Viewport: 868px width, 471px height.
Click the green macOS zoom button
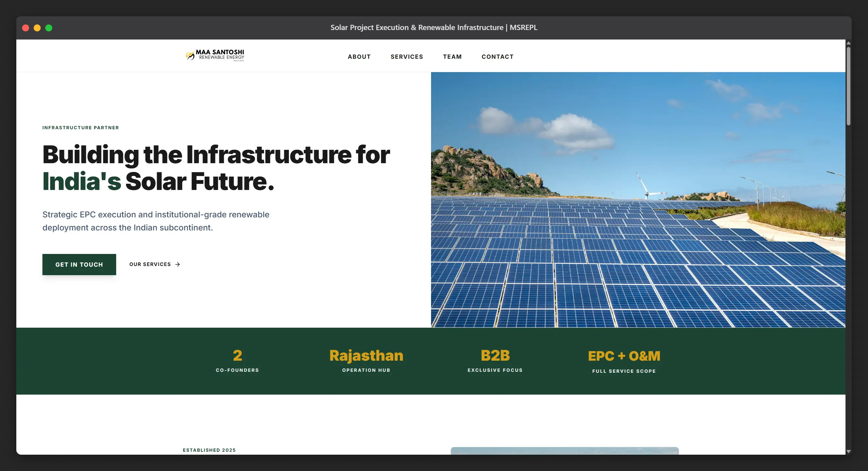click(x=49, y=28)
